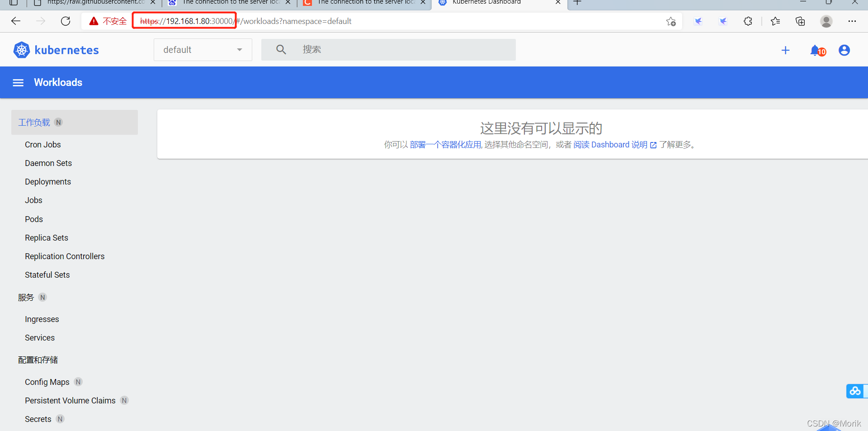Click the search magnifier icon

click(x=281, y=50)
